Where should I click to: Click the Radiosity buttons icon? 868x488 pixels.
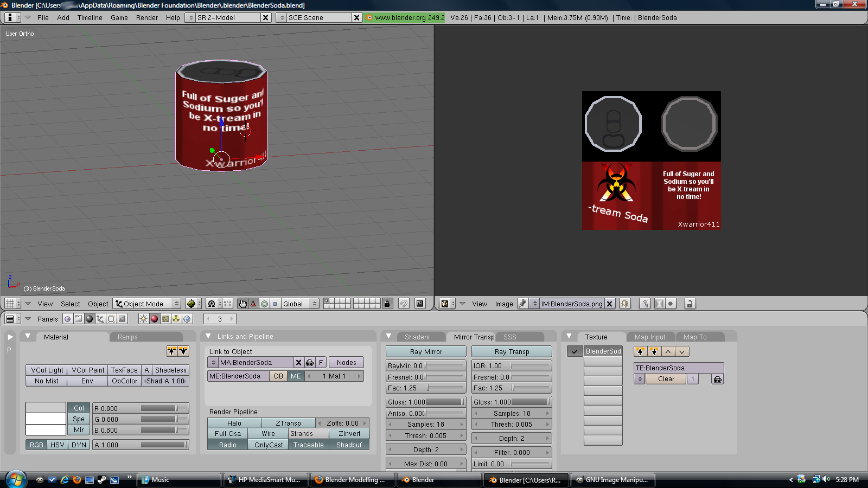tap(176, 319)
